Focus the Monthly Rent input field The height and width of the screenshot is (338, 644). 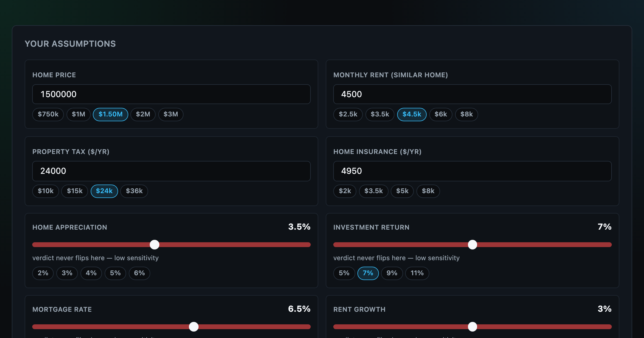(x=472, y=94)
